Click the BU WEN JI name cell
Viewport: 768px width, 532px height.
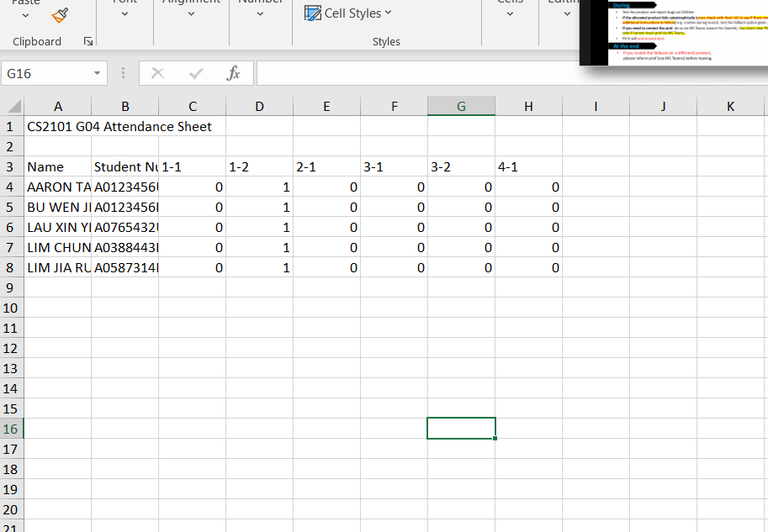(x=58, y=207)
